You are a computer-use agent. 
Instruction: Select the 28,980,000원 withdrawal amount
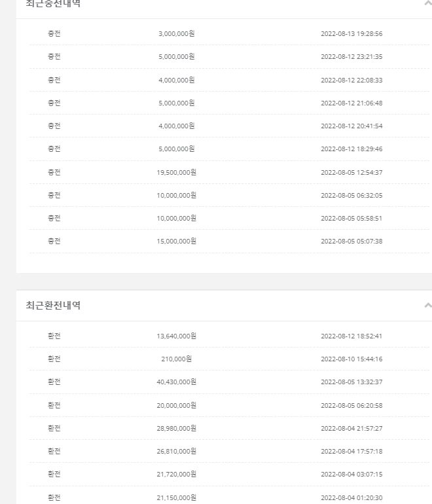click(x=177, y=428)
